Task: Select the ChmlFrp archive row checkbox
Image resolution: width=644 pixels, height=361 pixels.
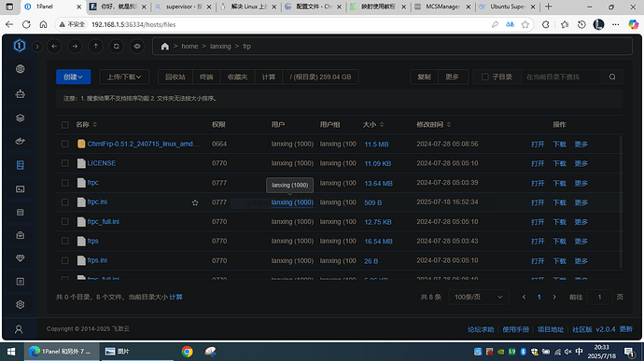Action: [65, 144]
